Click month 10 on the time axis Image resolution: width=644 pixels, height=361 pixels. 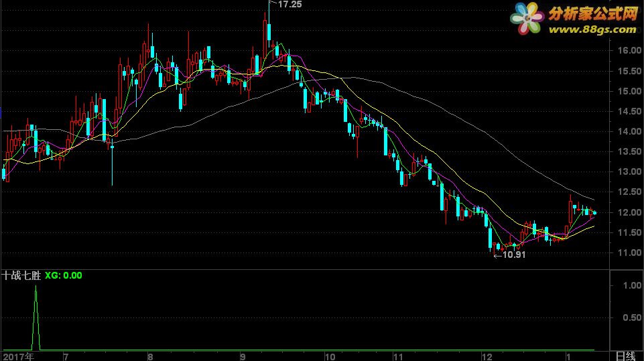330,356
